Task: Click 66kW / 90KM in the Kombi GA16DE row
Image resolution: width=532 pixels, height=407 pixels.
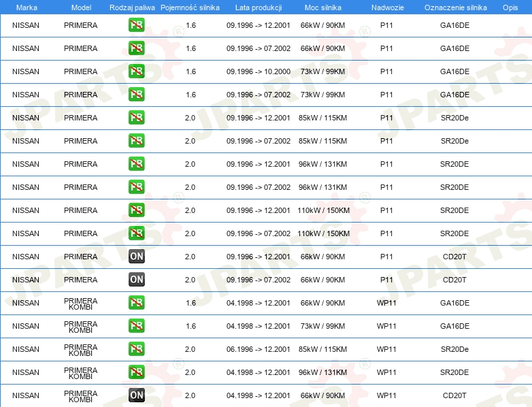Action: pos(322,303)
